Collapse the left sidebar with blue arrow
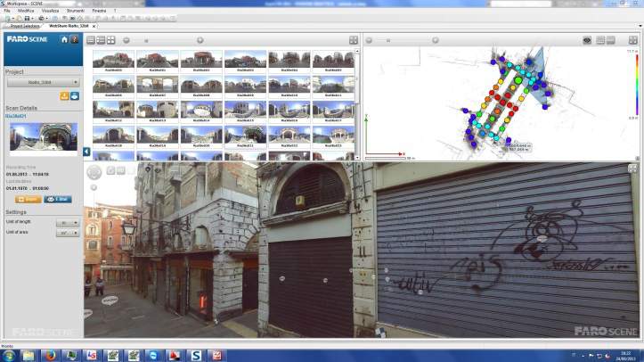 tap(86, 152)
